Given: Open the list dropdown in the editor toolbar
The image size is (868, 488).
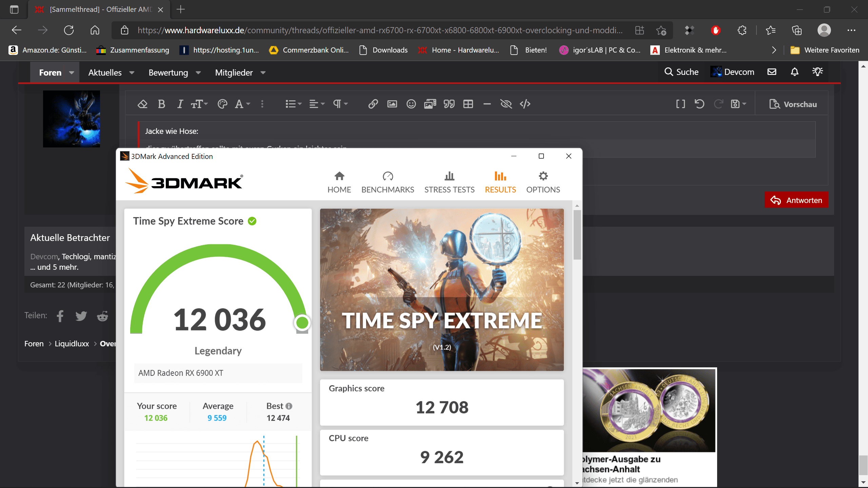Looking at the screenshot, I should [293, 104].
